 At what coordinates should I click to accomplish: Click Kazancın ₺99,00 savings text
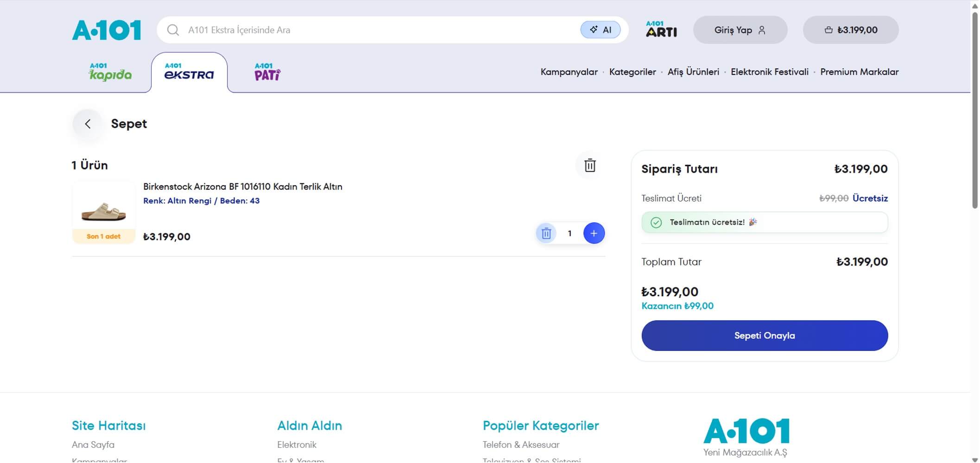[677, 306]
